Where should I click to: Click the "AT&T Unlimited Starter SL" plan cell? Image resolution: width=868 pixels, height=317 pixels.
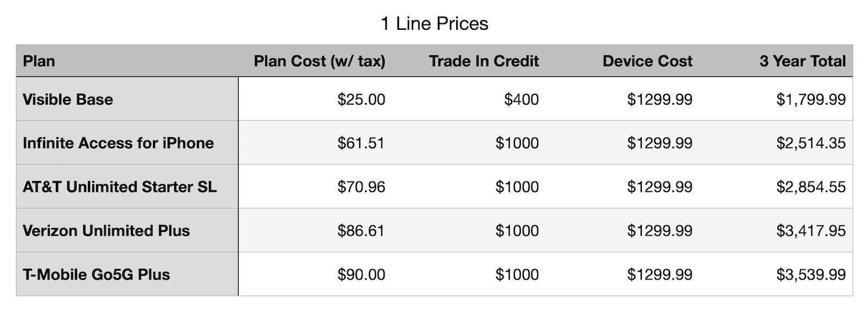119,187
